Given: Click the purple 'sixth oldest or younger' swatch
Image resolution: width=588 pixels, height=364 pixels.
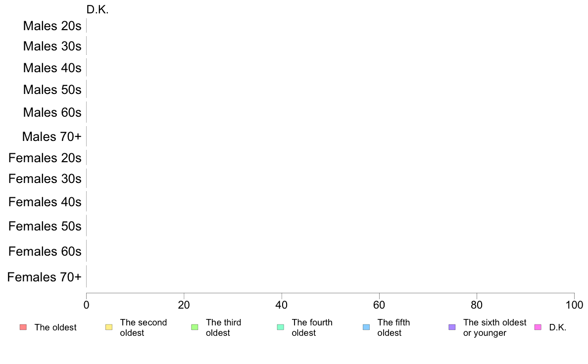Looking at the screenshot, I should pos(452,327).
